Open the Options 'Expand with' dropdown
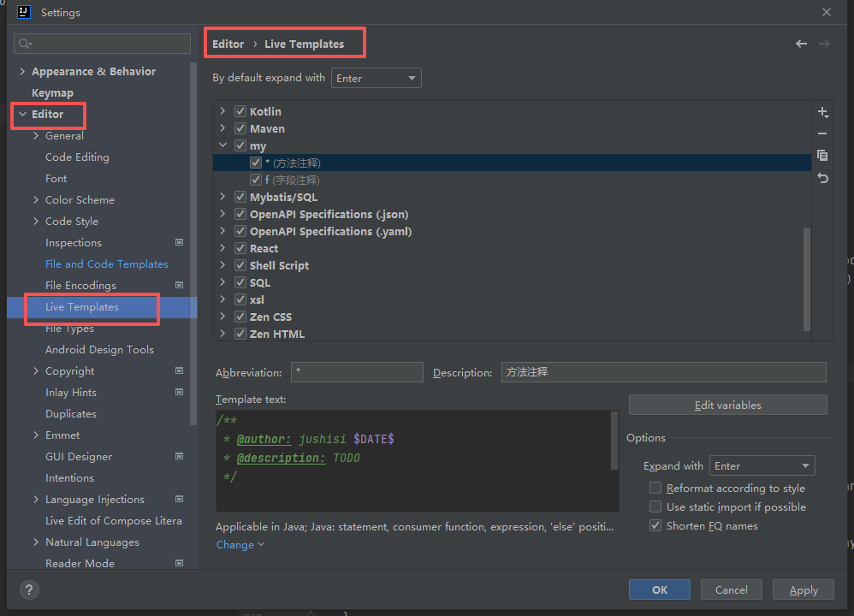Image resolution: width=854 pixels, height=616 pixels. coord(762,465)
